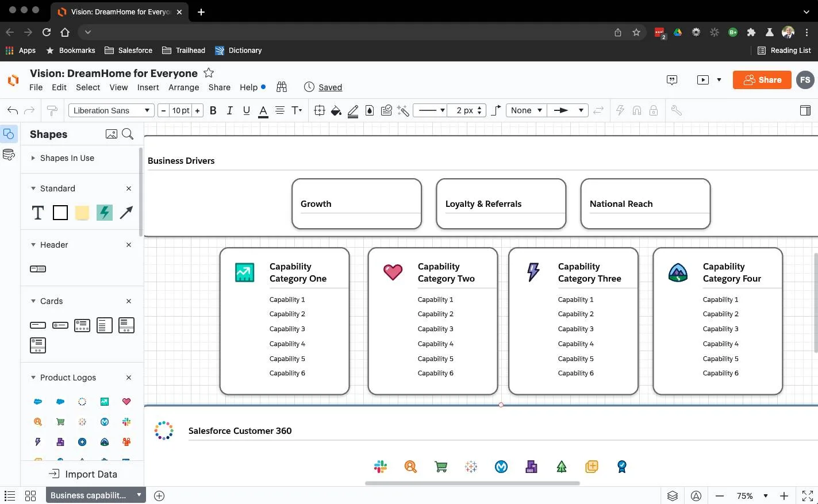Toggle italic formatting

pyautogui.click(x=230, y=110)
